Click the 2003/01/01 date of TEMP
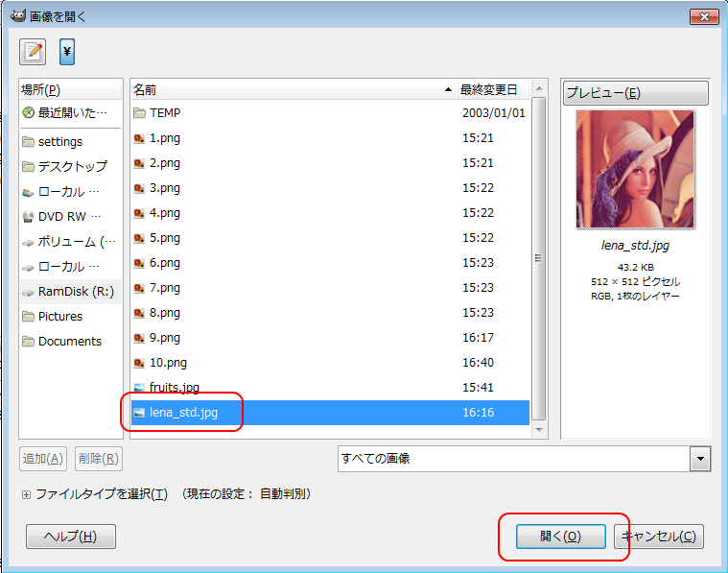This screenshot has height=573, width=728. coord(494,113)
